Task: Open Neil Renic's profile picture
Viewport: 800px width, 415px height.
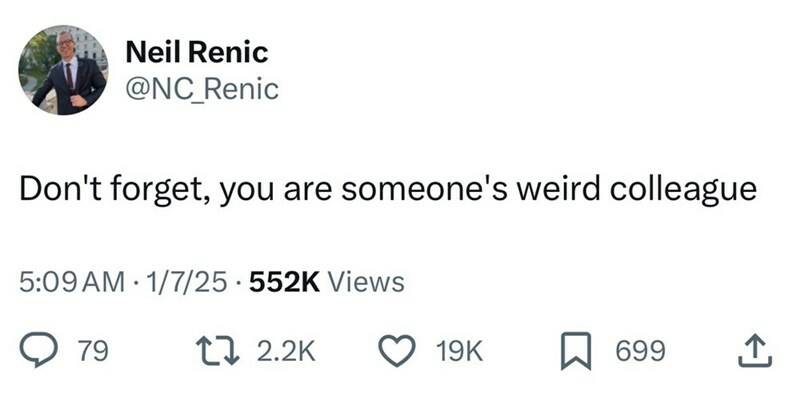Action: [x=62, y=70]
